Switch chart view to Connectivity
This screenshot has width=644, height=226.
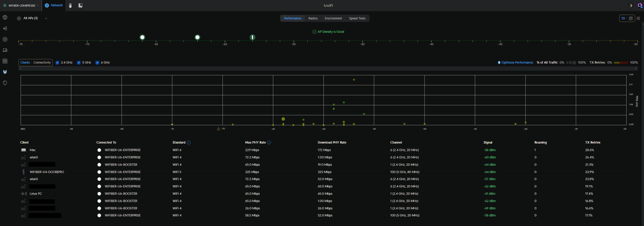click(42, 63)
